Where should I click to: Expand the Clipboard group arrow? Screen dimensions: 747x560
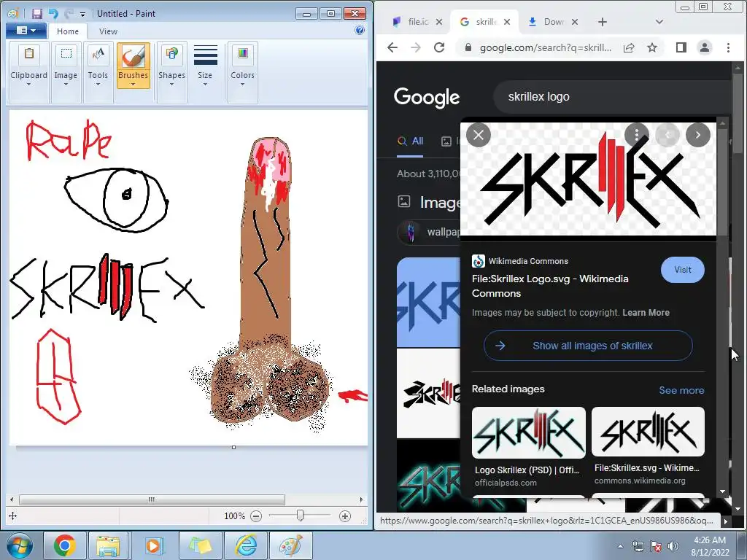[x=28, y=85]
